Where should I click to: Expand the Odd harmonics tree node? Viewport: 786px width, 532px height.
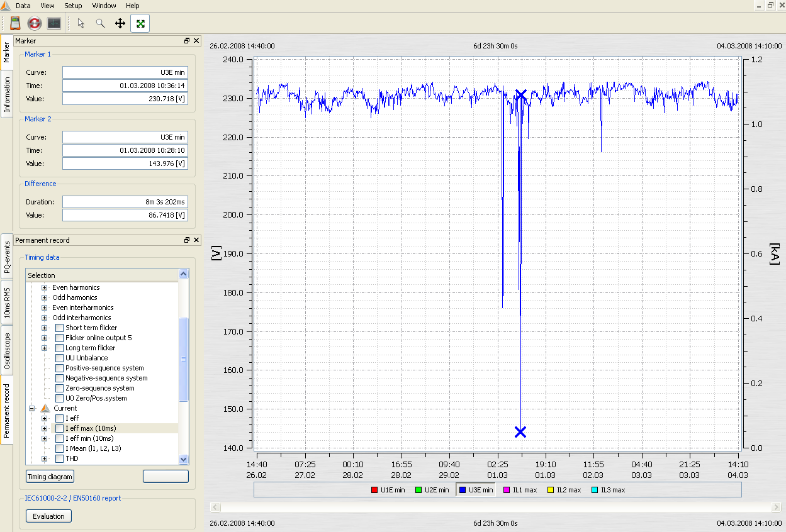coord(45,297)
